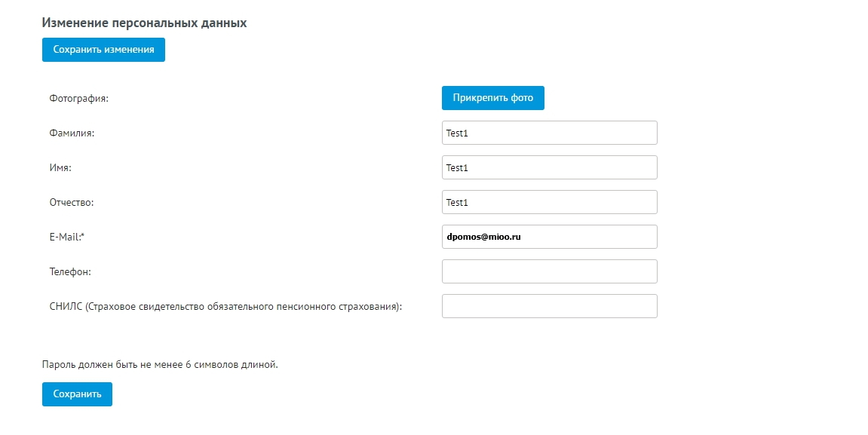This screenshot has height=435, width=868.
Task: Click the Изменение персональных данных heading
Action: [x=145, y=23]
